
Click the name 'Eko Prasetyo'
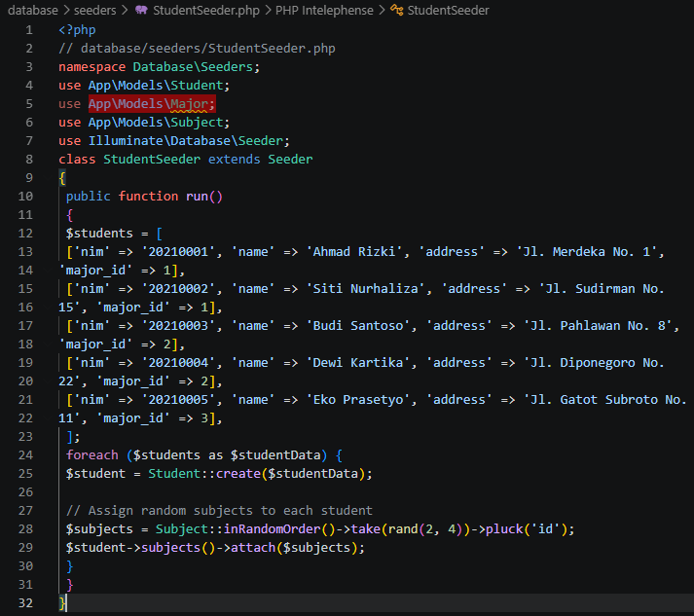point(357,400)
